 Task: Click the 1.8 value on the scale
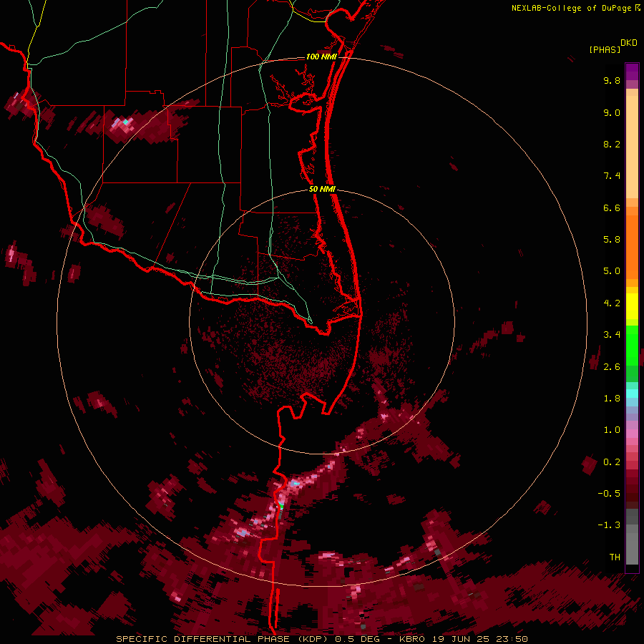[x=612, y=399]
